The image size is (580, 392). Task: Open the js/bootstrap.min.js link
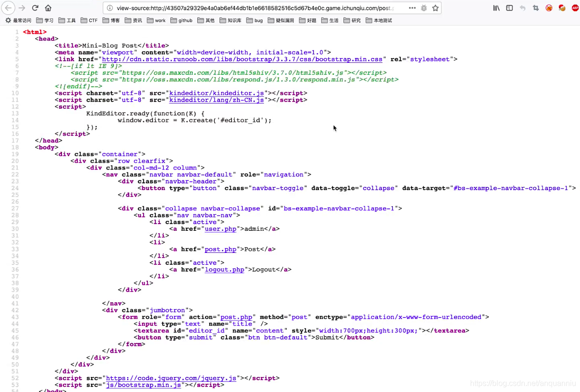143,385
